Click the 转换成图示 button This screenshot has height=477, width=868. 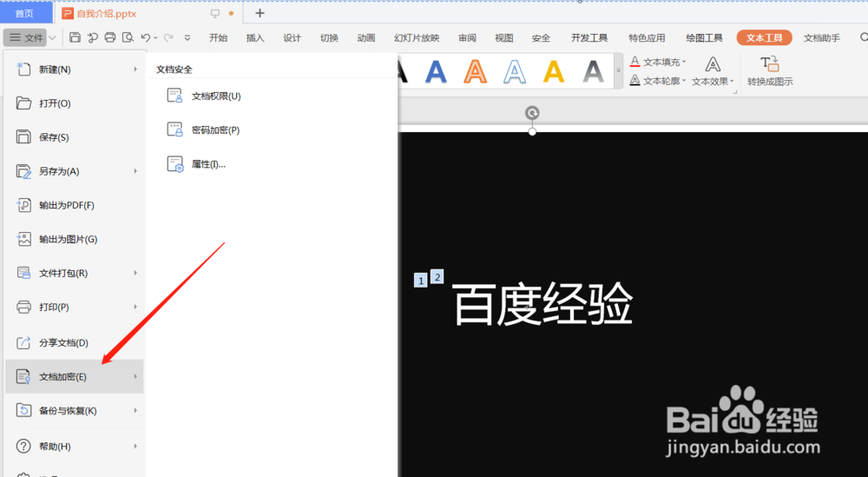pyautogui.click(x=770, y=71)
